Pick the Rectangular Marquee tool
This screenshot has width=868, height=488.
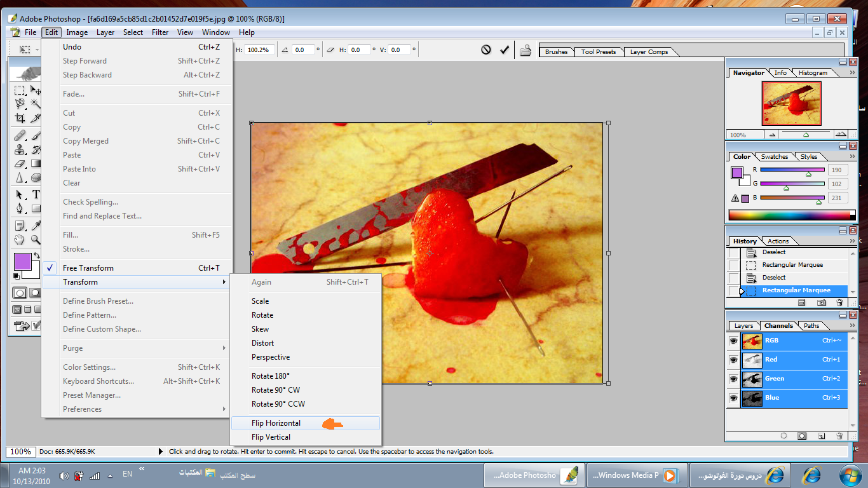pos(20,90)
